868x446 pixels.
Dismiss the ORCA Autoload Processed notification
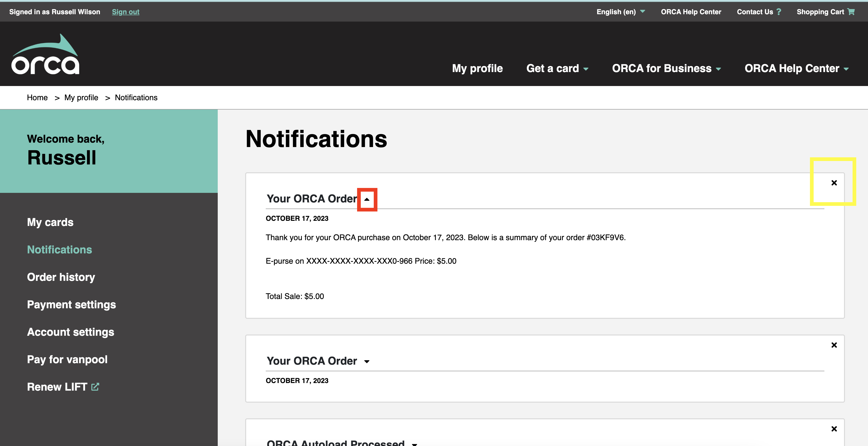tap(834, 429)
